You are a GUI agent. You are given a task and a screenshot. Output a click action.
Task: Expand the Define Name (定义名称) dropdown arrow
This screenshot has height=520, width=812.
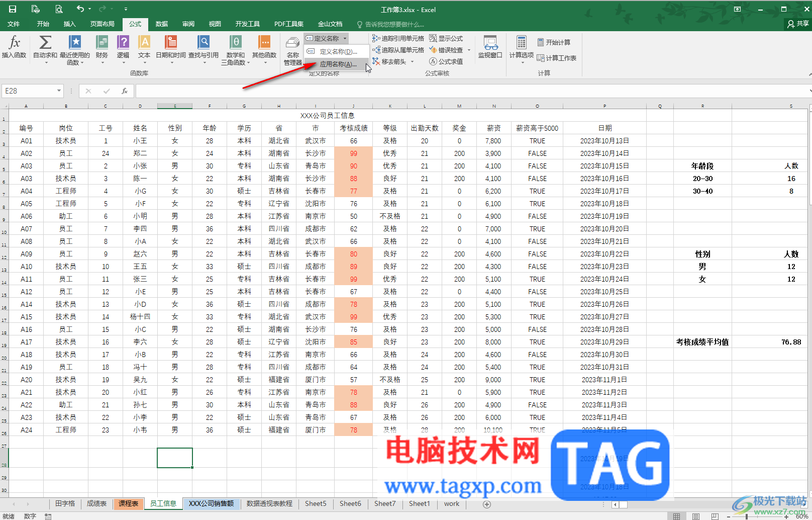point(345,38)
